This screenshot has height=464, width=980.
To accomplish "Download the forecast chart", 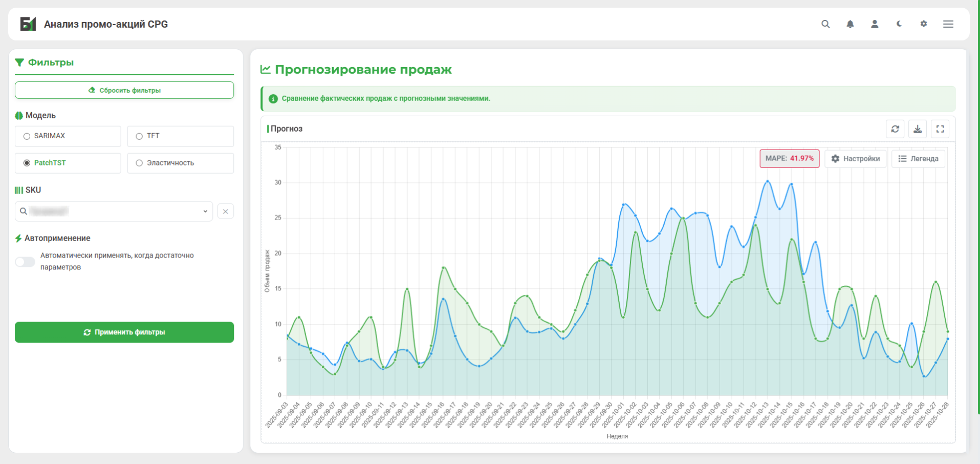I will 918,129.
